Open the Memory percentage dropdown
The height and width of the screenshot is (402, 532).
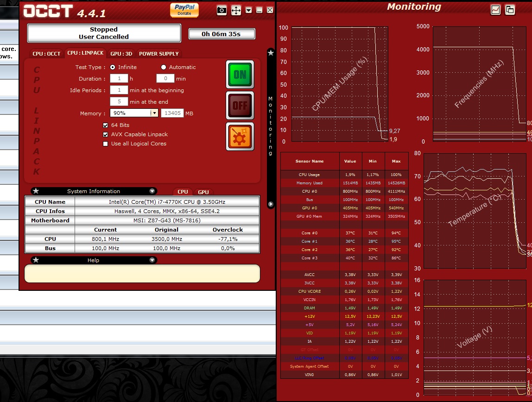click(x=154, y=113)
